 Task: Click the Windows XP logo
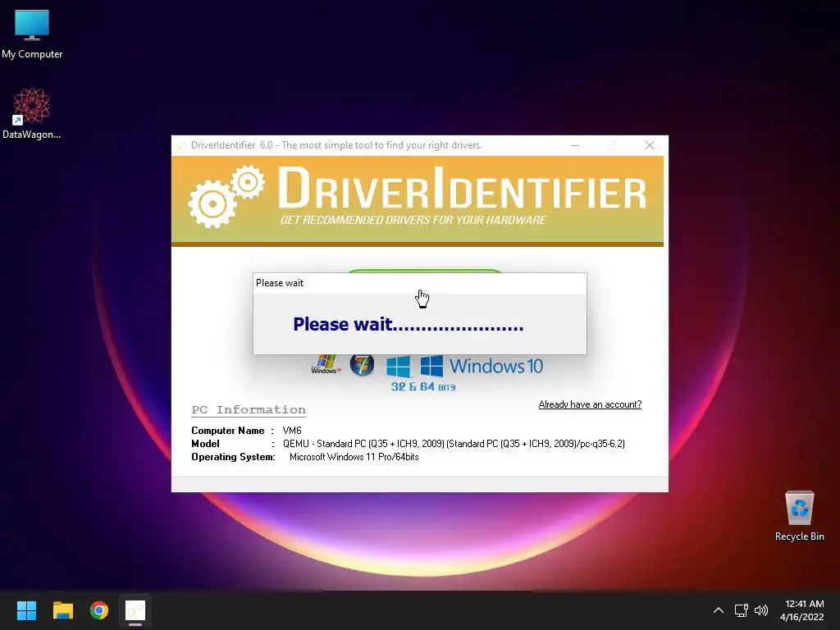tap(326, 364)
